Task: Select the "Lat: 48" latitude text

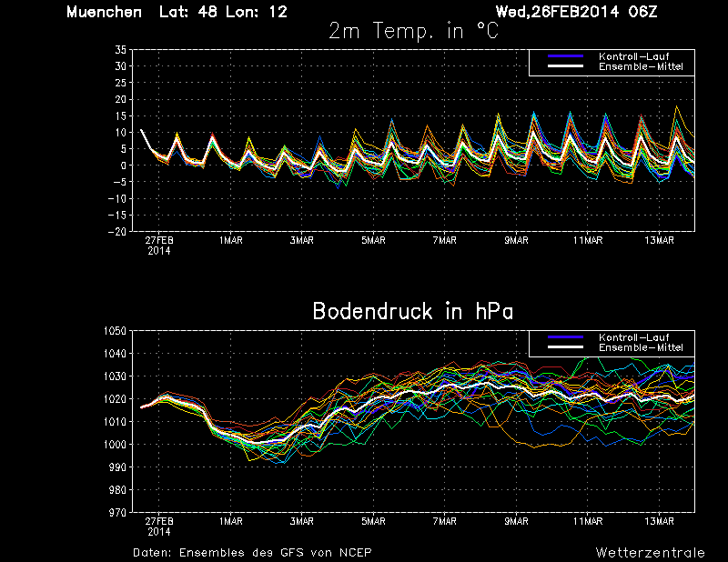Action: pyautogui.click(x=188, y=12)
